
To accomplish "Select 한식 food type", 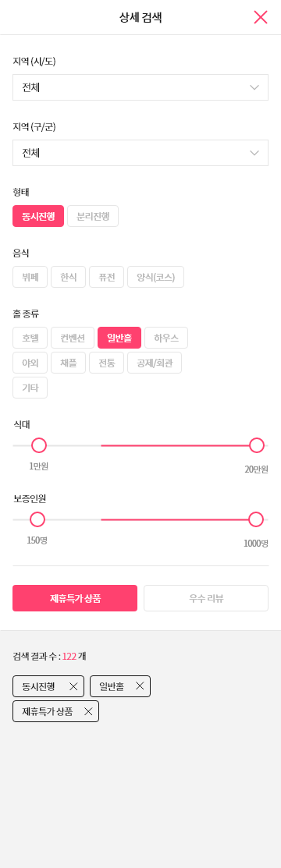I will pyautogui.click(x=68, y=277).
